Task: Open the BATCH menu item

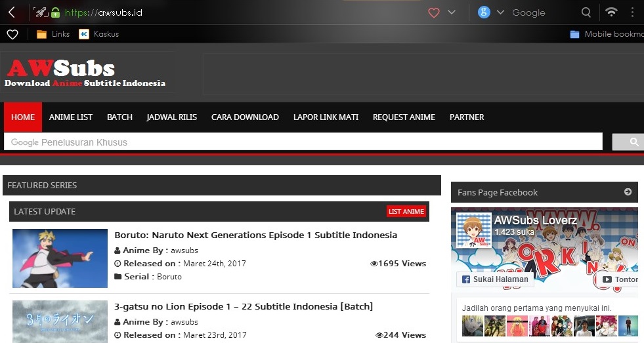Action: click(119, 117)
